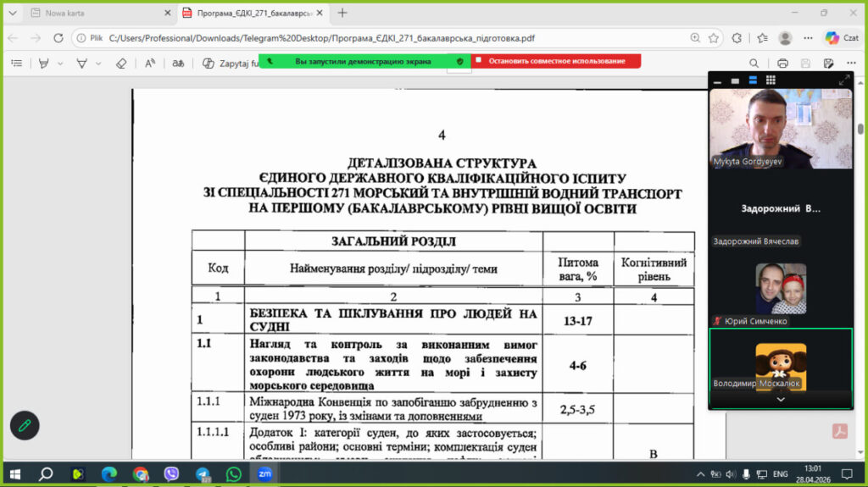Open the Favorites list icon
Viewport: 868px width, 487px height.
click(762, 37)
